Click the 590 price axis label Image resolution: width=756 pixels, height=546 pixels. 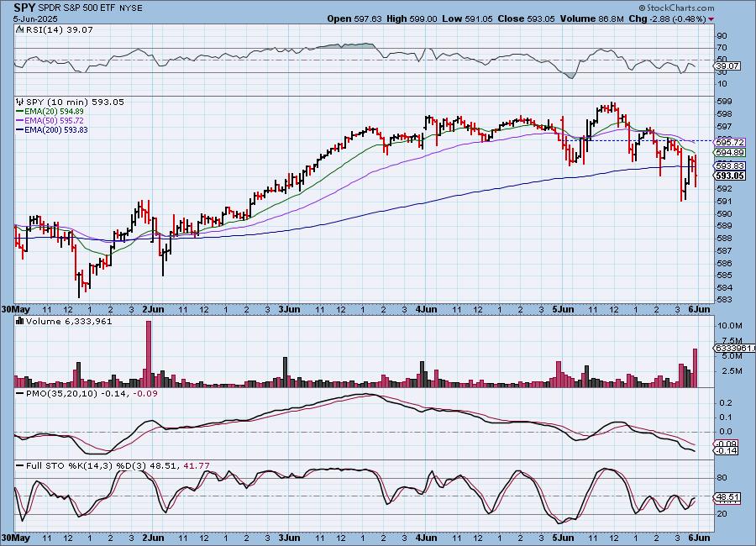(x=724, y=213)
